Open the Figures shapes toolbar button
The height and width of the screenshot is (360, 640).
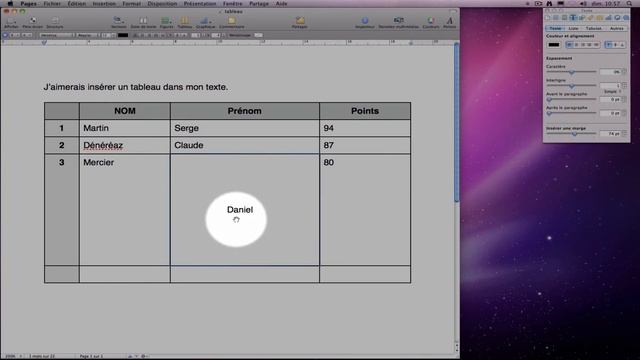pyautogui.click(x=166, y=21)
